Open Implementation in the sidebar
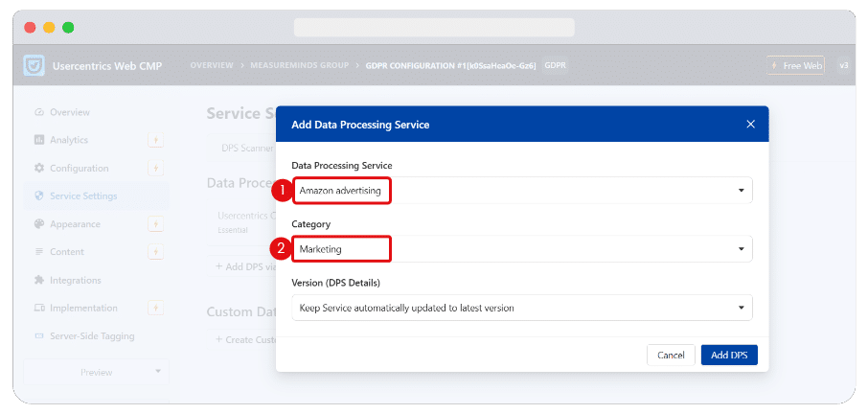This screenshot has height=414, width=868. pyautogui.click(x=83, y=308)
